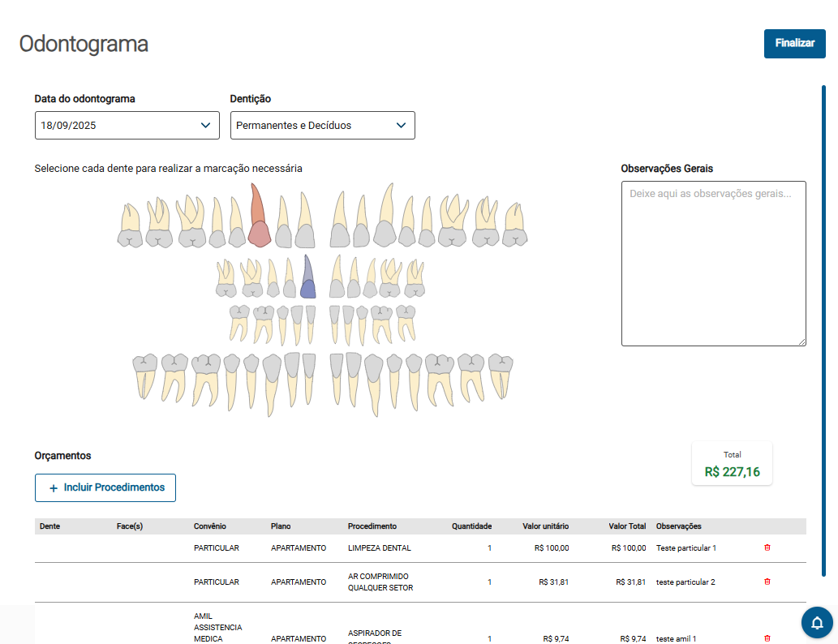Image resolution: width=838 pixels, height=644 pixels.
Task: Click the Finalizar button
Action: 794,44
